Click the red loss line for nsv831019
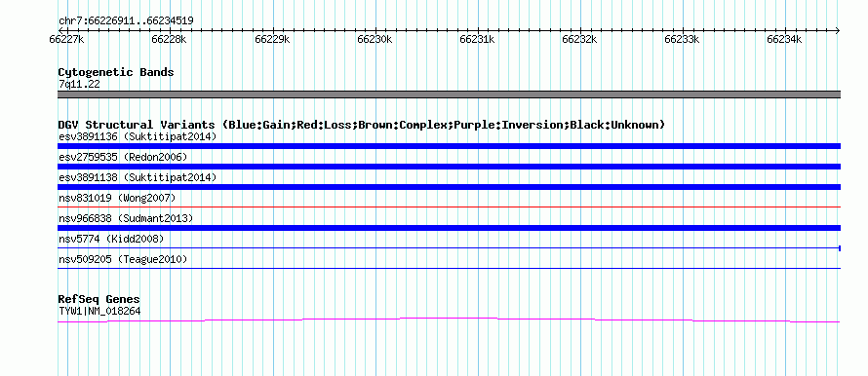 (449, 207)
